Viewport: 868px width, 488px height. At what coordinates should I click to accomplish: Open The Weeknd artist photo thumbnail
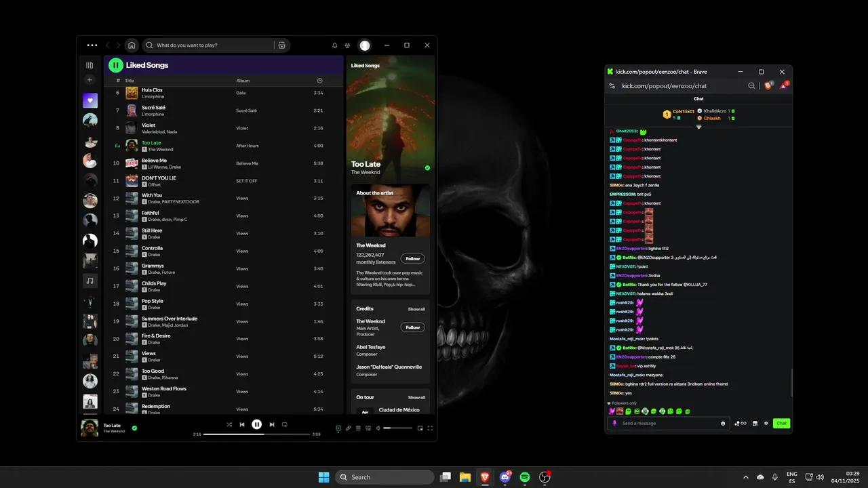point(391,211)
